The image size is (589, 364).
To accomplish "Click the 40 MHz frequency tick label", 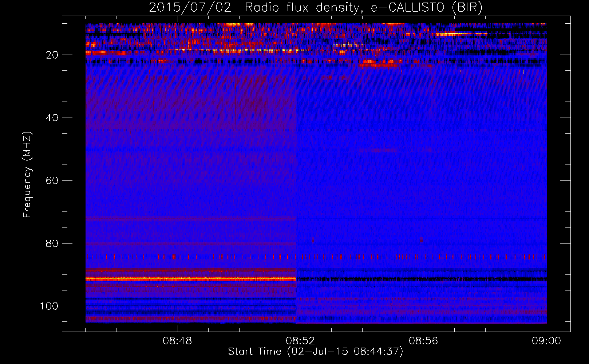I will 52,118.
